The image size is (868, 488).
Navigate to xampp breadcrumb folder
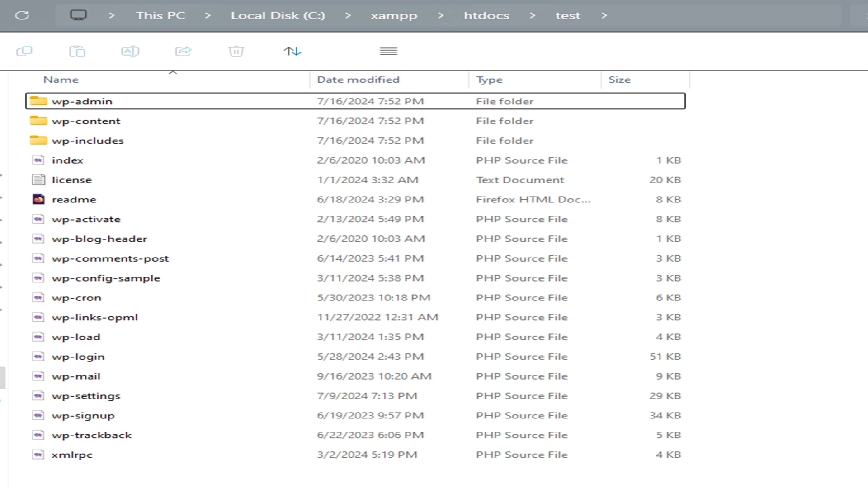point(394,16)
